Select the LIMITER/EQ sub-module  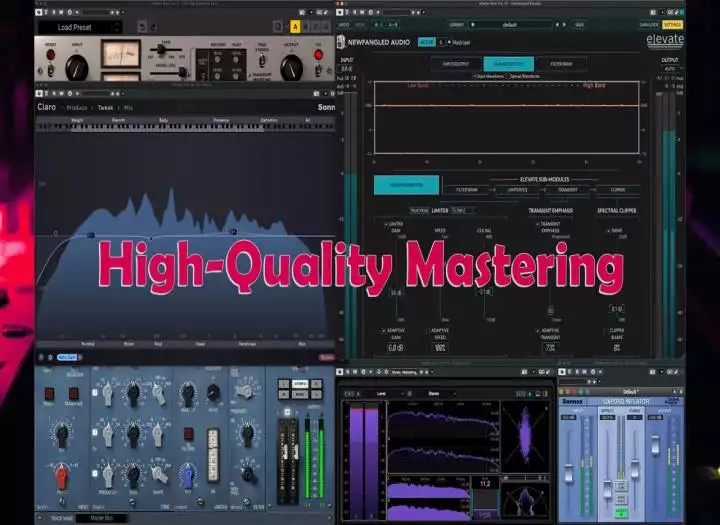(517, 189)
